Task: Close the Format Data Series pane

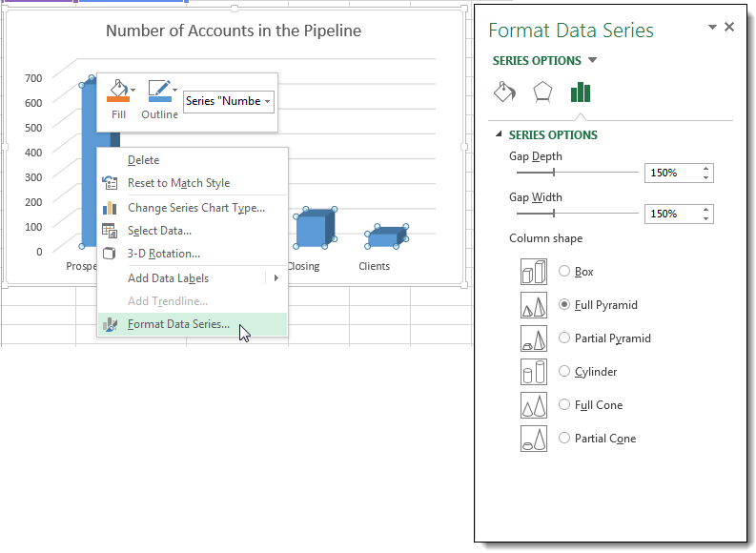Action: coord(729,27)
